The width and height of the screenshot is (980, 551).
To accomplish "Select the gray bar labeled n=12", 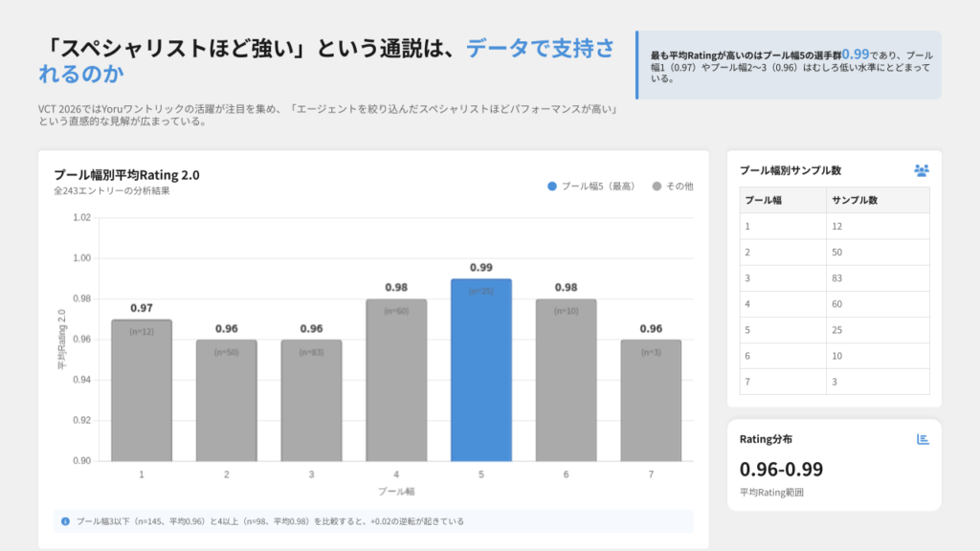I will pos(141,392).
